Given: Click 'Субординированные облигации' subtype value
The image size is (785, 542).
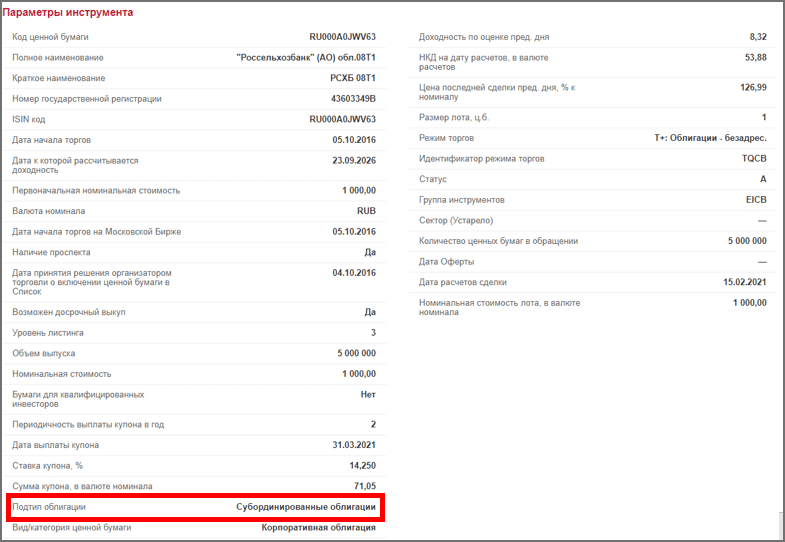Looking at the screenshot, I should pyautogui.click(x=306, y=507).
